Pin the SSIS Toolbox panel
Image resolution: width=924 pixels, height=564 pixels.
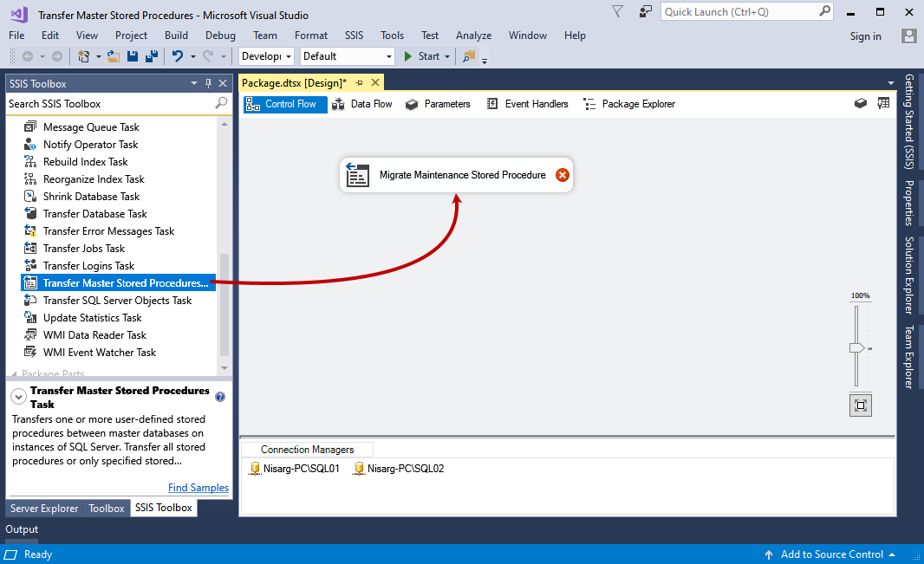pyautogui.click(x=208, y=83)
